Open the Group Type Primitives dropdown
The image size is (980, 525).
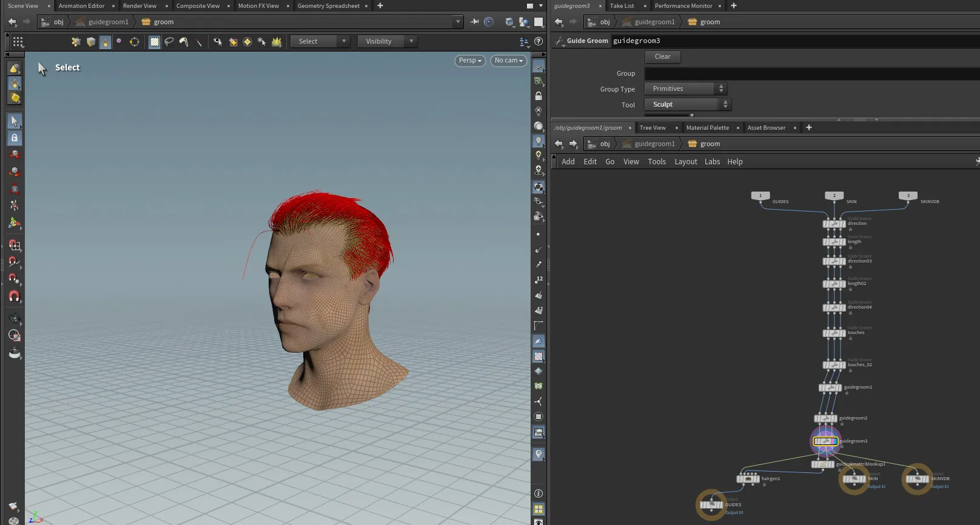pyautogui.click(x=686, y=89)
